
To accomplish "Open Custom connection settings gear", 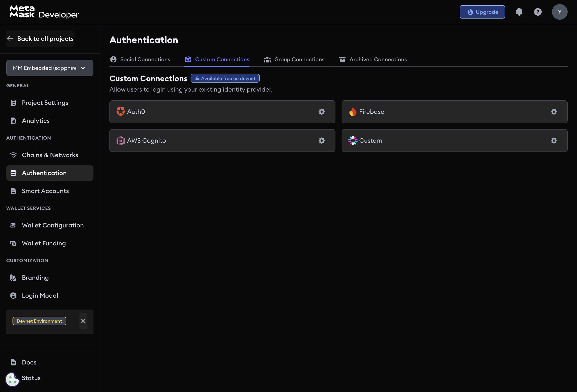I will tap(554, 141).
